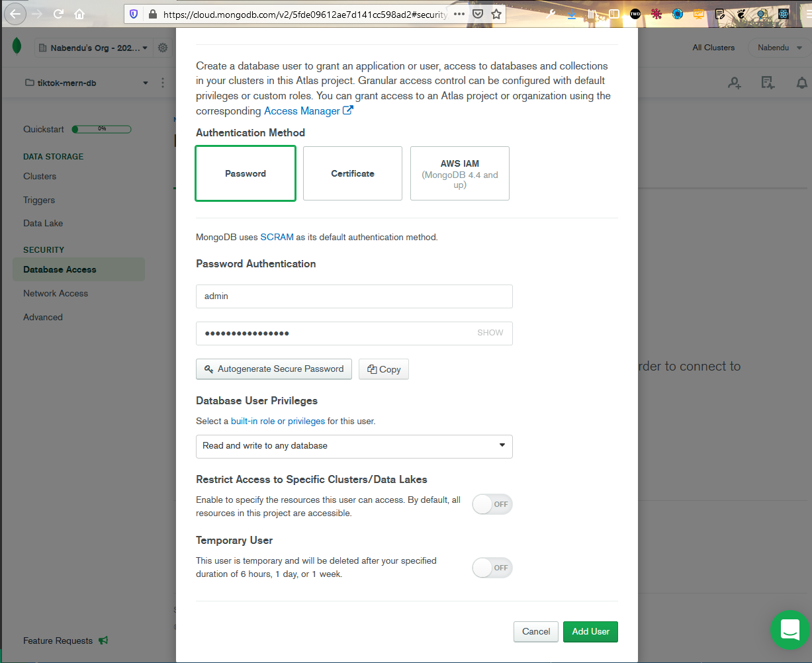This screenshot has height=663, width=812.
Task: Click the browser back arrow button
Action: [15, 13]
